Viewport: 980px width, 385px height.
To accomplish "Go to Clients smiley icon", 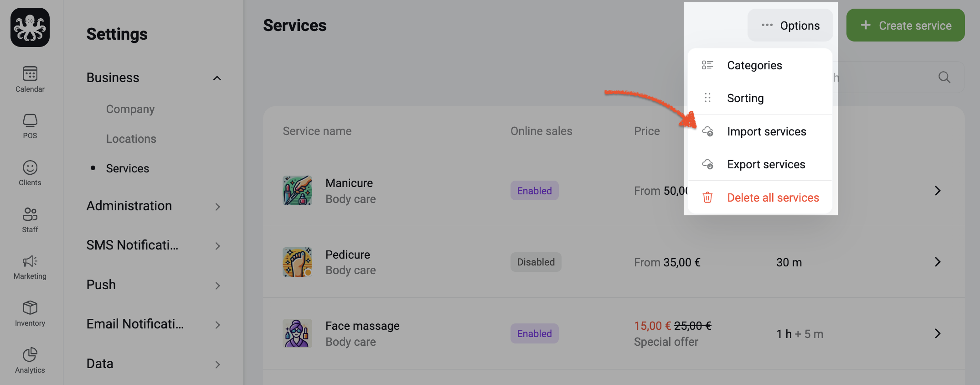I will point(30,167).
